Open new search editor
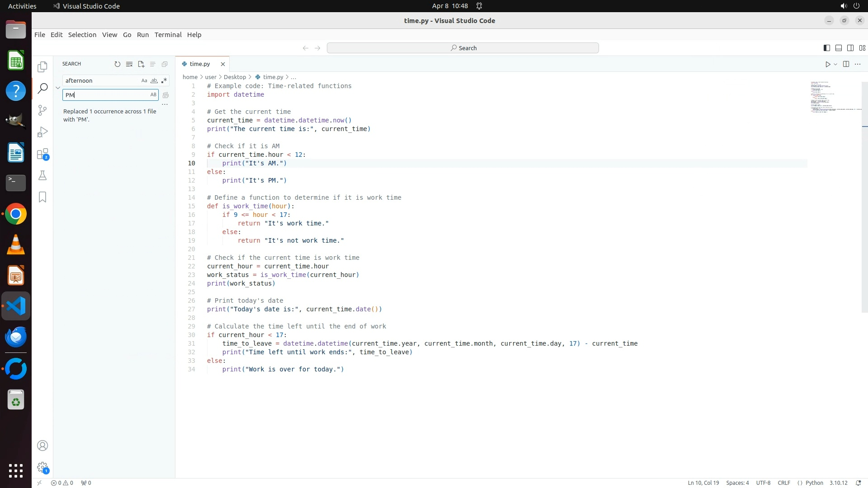The image size is (868, 488). [141, 64]
